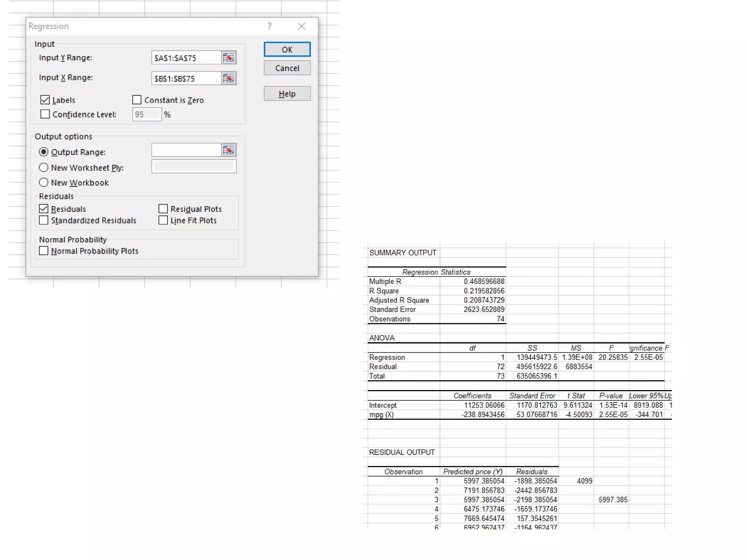Image resolution: width=747 pixels, height=560 pixels.
Task: Select predicted value 7669.645474
Action: coord(473,518)
